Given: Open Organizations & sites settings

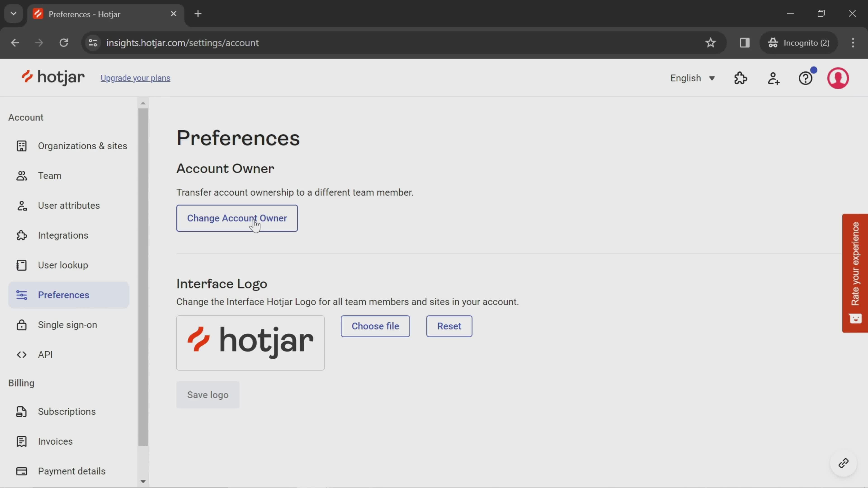Looking at the screenshot, I should [82, 146].
